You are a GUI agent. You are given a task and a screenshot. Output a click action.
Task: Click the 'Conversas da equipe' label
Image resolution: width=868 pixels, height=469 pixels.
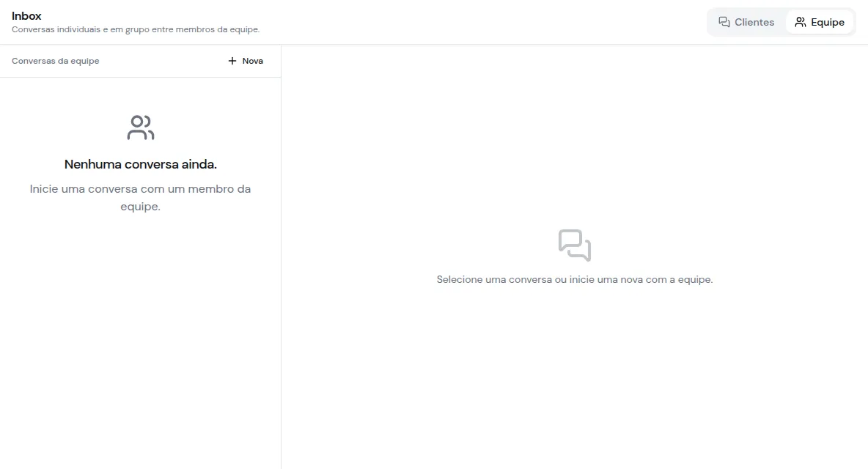point(56,61)
